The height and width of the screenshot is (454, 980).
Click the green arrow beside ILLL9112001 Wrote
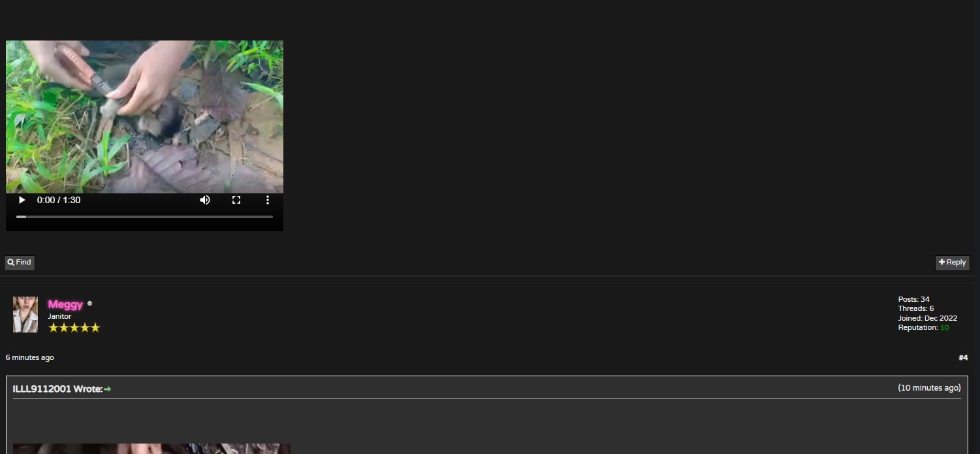coord(108,389)
